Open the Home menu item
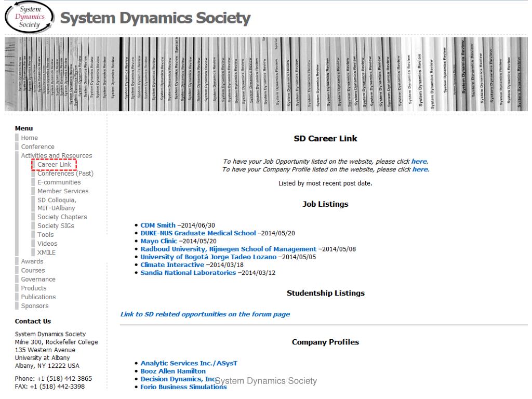The image size is (532, 399). [29, 138]
